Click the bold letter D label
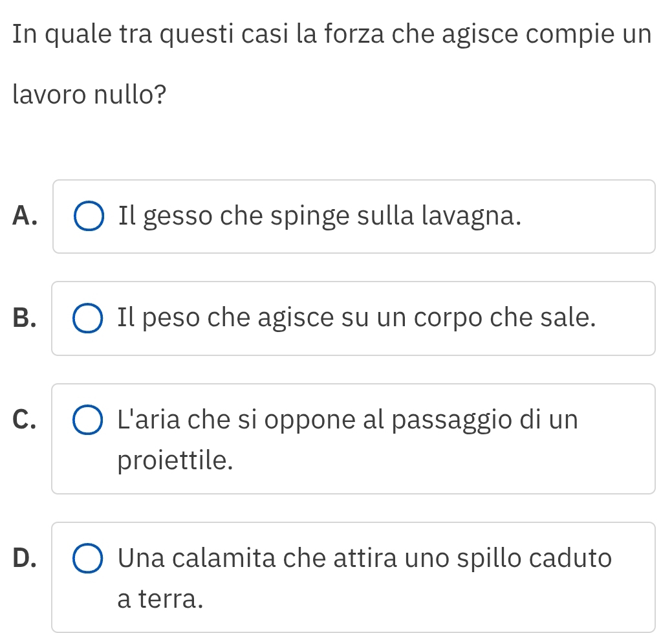This screenshot has width=672, height=633. point(24,559)
